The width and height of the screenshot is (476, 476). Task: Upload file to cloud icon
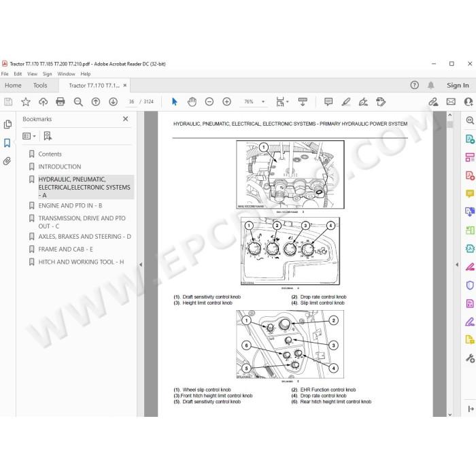43,102
